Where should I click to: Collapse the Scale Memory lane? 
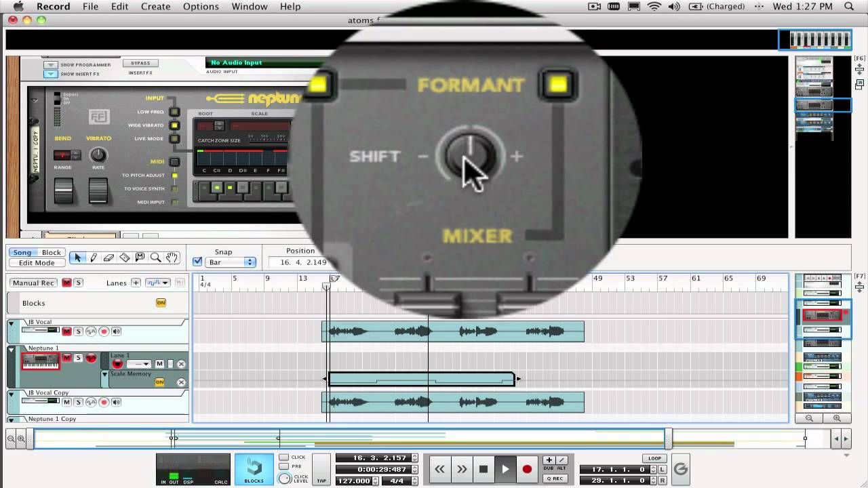click(105, 374)
